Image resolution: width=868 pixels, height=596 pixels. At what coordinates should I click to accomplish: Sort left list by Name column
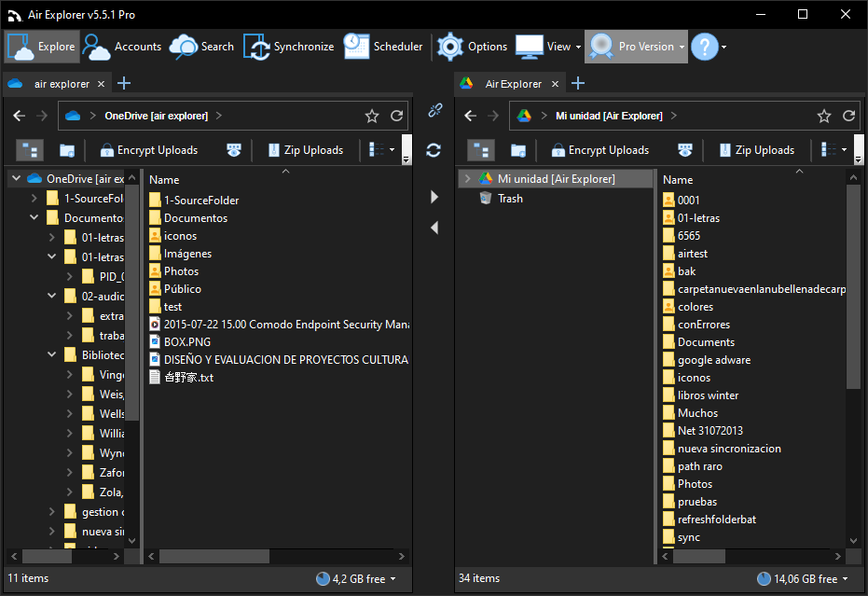(164, 180)
